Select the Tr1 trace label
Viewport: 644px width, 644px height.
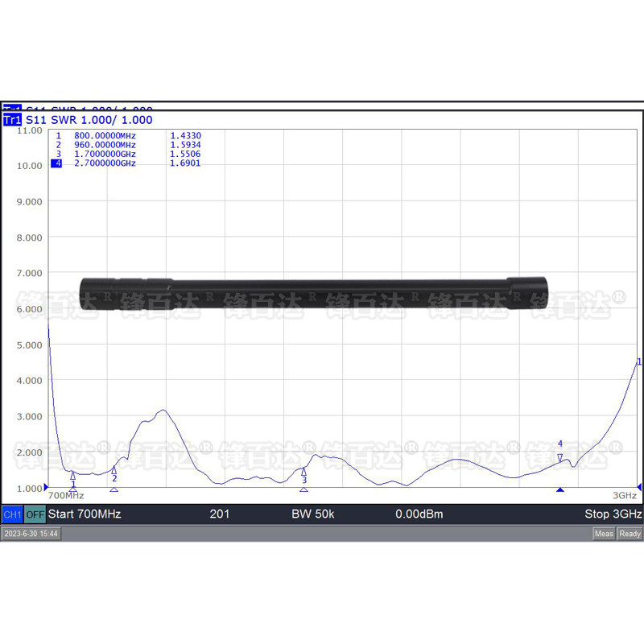[12, 120]
